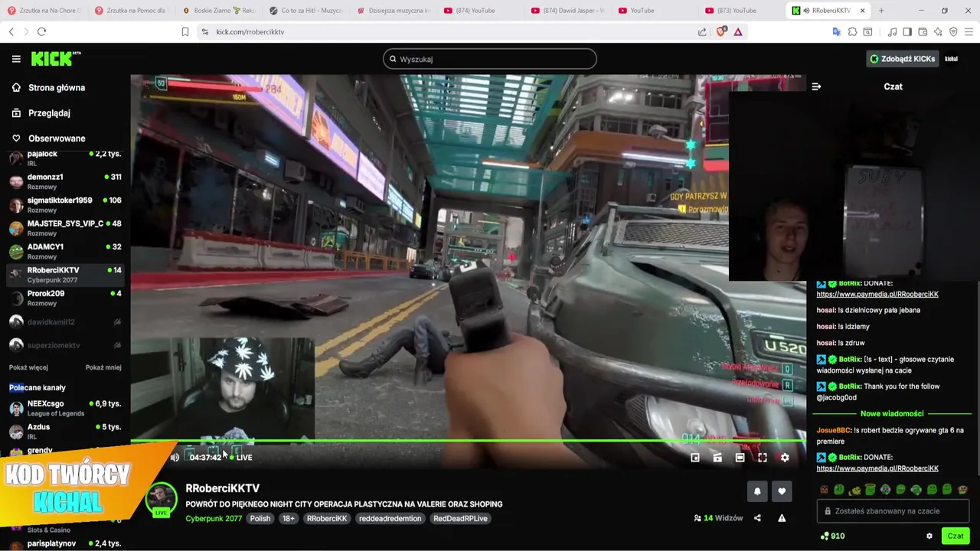The image size is (980, 551).
Task: Open the Brave VPN shield icon
Action: tap(953, 31)
